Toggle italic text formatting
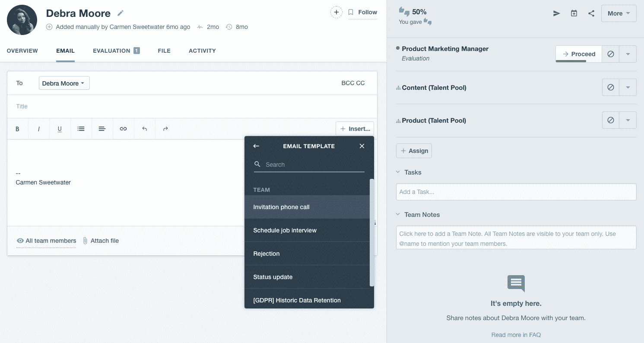The width and height of the screenshot is (644, 343). click(x=39, y=129)
